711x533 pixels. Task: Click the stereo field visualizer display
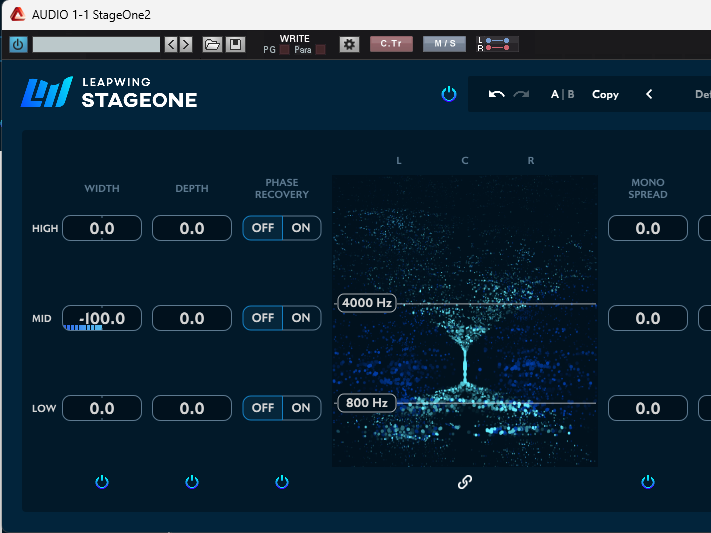pyautogui.click(x=465, y=321)
